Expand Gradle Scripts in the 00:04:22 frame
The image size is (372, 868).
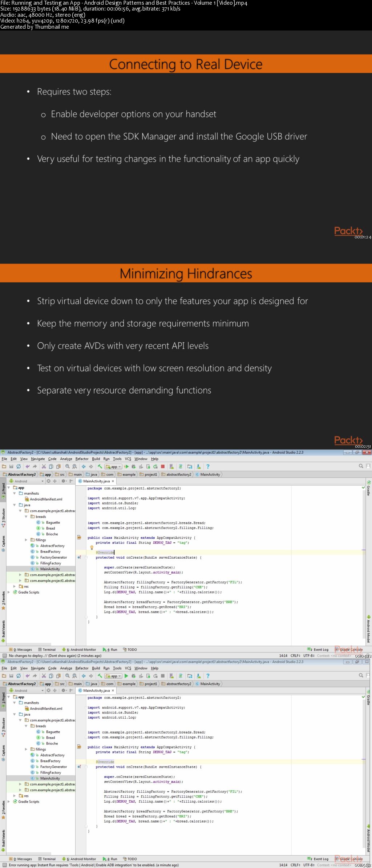[x=9, y=592]
